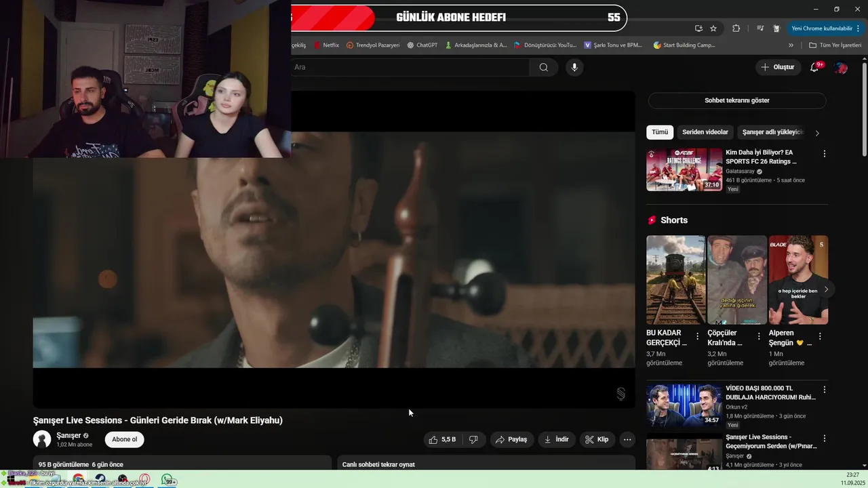868x488 pixels.
Task: Click the Galatasaray channel name
Action: click(740, 171)
